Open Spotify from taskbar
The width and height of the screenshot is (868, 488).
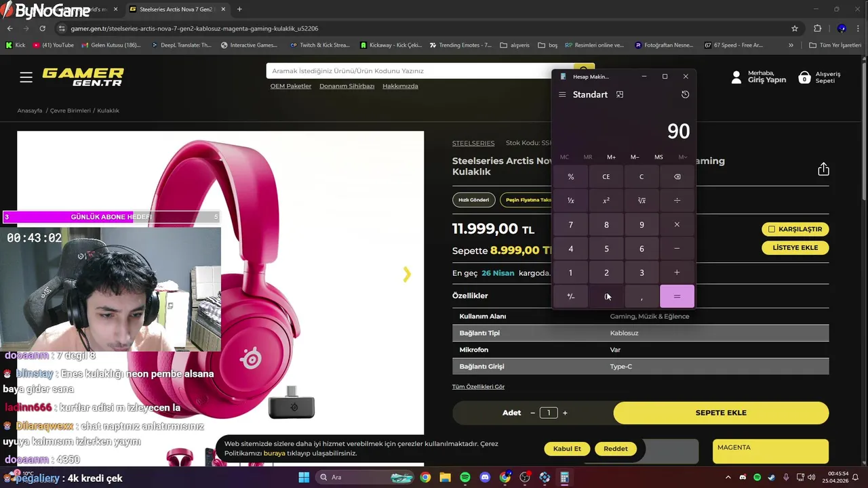click(x=465, y=477)
